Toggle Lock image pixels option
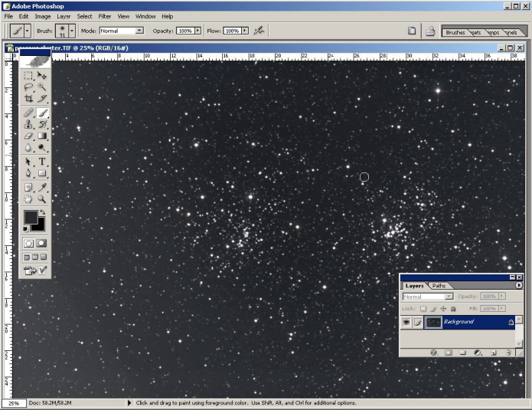Image resolution: width=532 pixels, height=410 pixels. tap(433, 309)
